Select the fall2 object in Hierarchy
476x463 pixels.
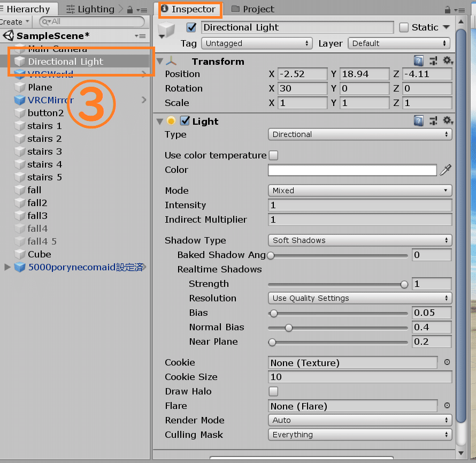[x=37, y=203]
